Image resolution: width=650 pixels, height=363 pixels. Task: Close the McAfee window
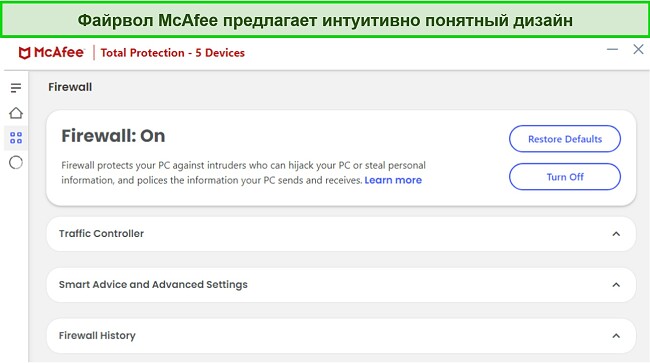point(638,49)
